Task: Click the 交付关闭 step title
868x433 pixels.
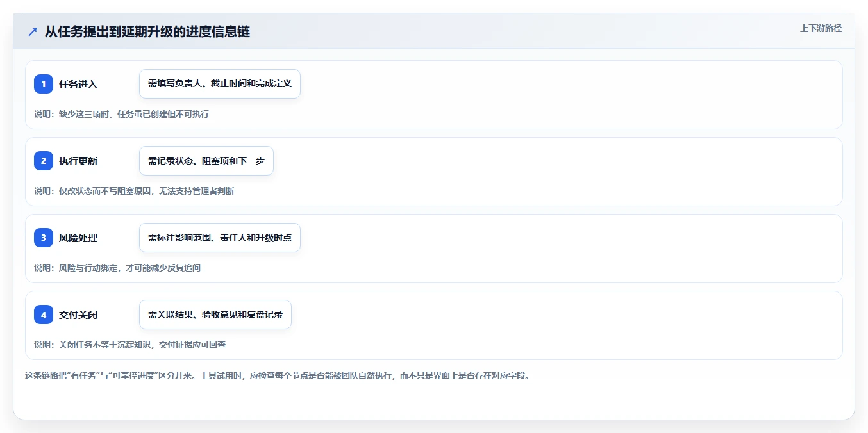Action: pyautogui.click(x=78, y=315)
